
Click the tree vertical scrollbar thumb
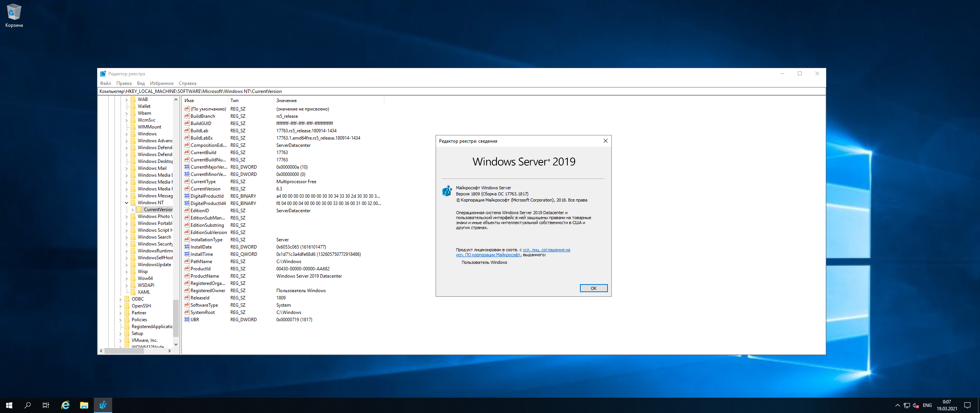pos(176,318)
